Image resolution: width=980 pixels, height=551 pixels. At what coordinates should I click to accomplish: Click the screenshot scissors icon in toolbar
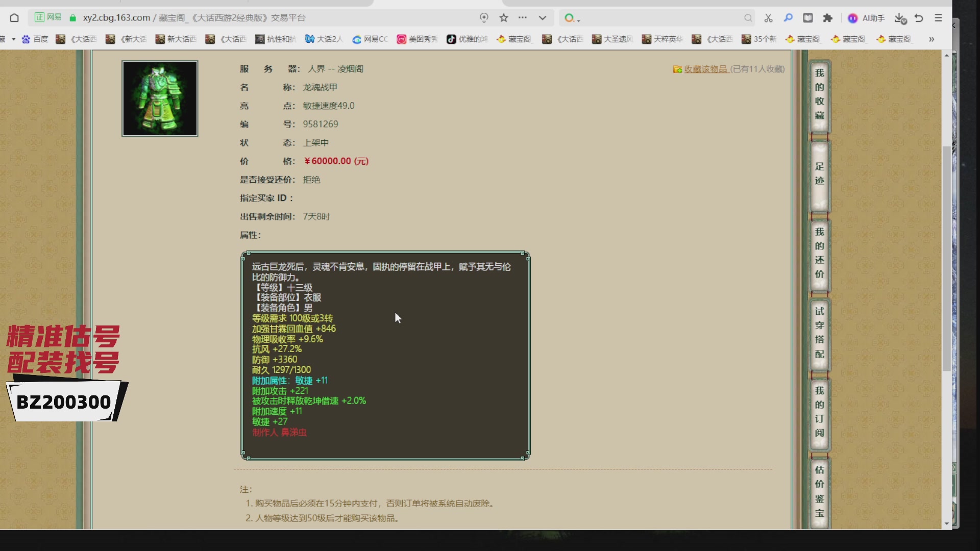coord(768,18)
